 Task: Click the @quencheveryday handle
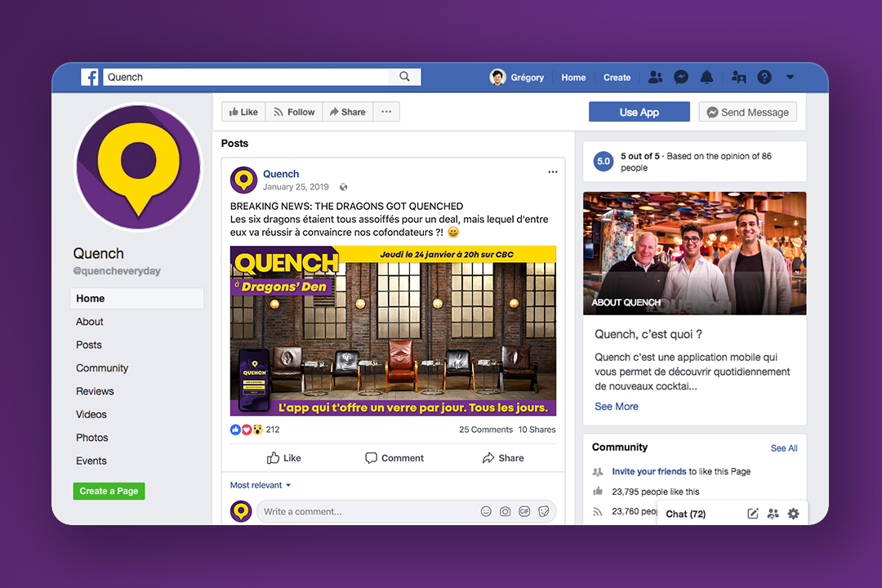117,271
